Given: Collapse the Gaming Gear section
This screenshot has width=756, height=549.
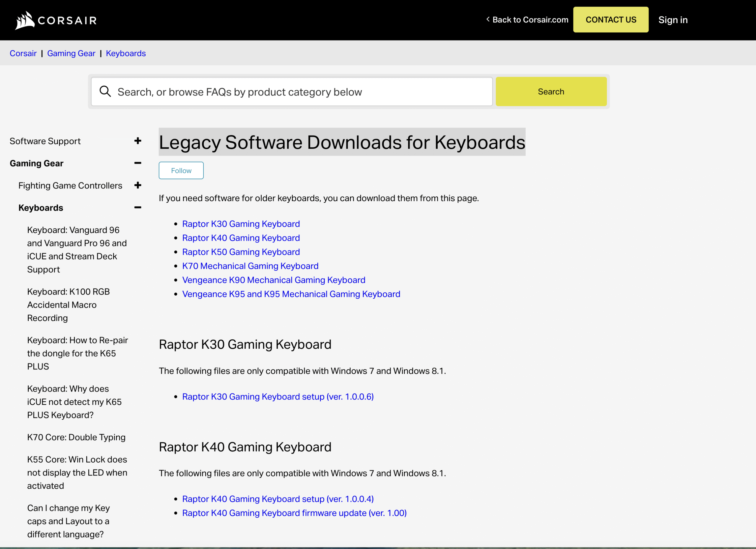Looking at the screenshot, I should tap(138, 163).
